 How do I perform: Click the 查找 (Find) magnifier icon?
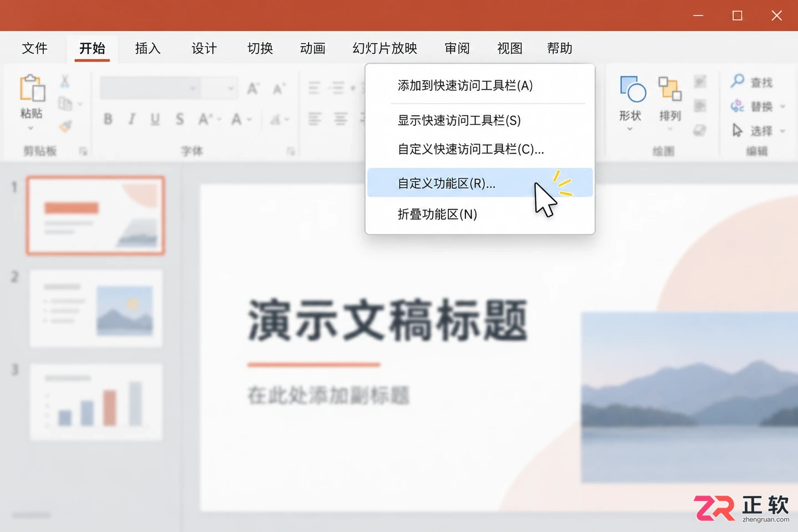[x=738, y=81]
